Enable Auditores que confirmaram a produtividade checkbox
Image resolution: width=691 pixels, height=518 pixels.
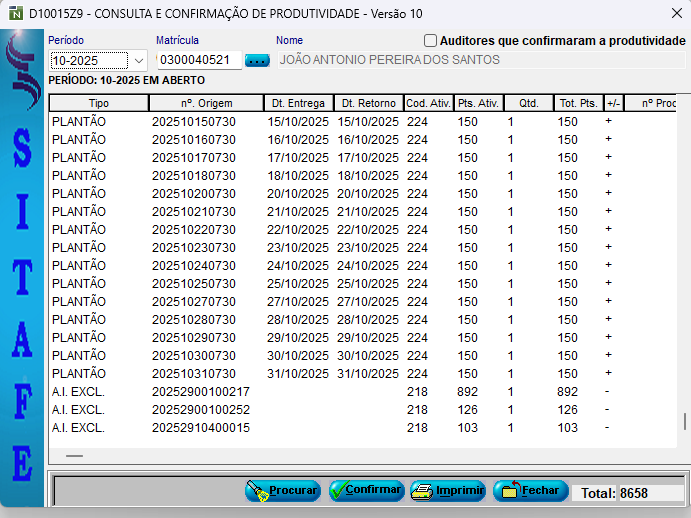coord(431,41)
